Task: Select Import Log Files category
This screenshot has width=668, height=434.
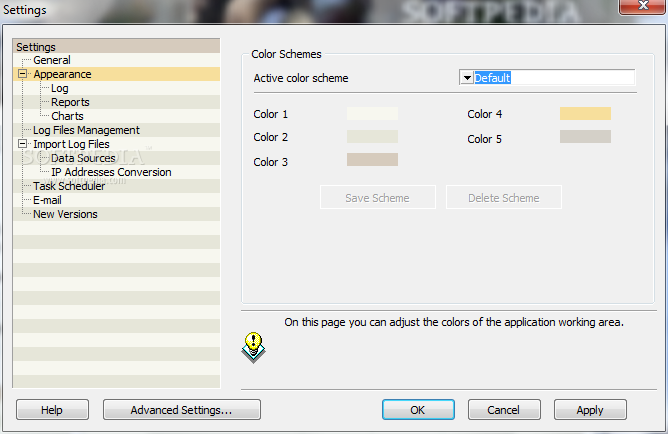Action: tap(72, 144)
